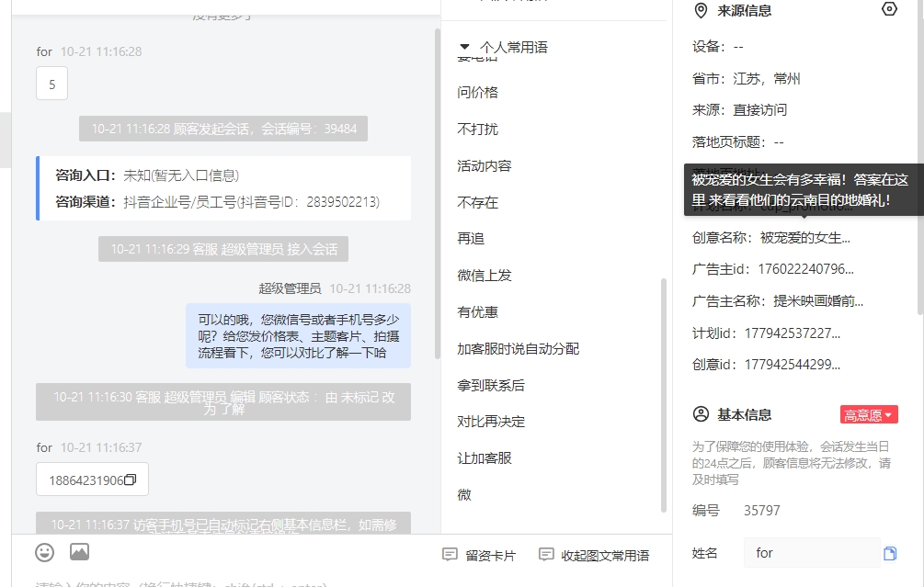Click the agent reply bubble about 微信号
The image size is (924, 587).
coord(298,336)
